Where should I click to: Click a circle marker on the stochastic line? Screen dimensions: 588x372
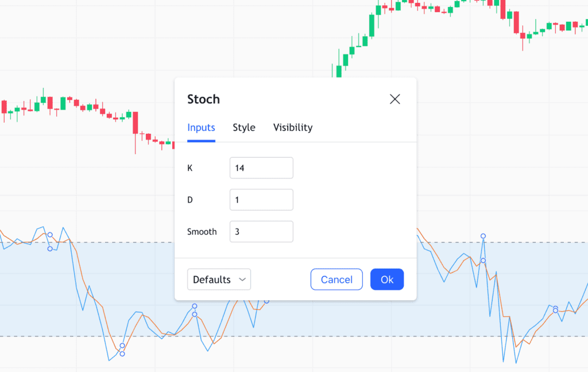pyautogui.click(x=483, y=236)
